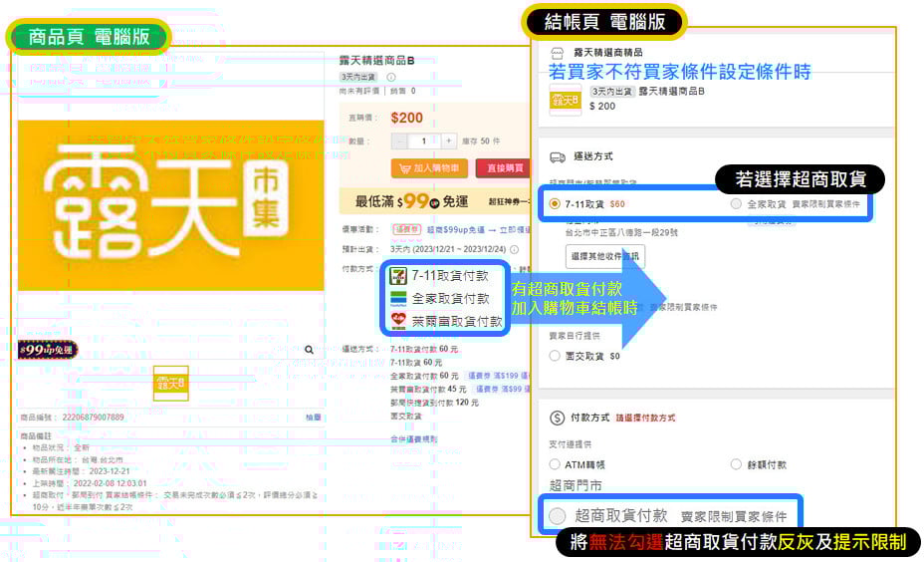Screen dimensions: 924x562
Task: Decrease quantity with the minus button
Action: 399,141
